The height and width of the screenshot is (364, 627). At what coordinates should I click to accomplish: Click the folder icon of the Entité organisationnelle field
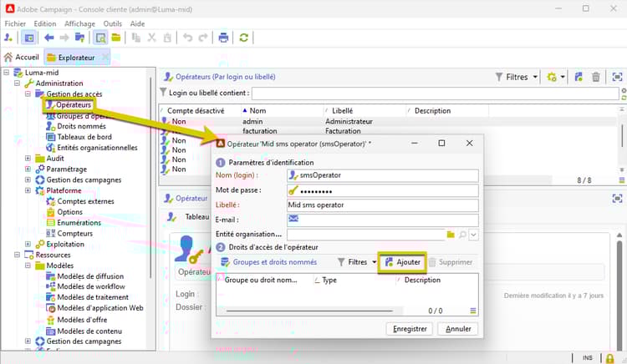coord(451,235)
